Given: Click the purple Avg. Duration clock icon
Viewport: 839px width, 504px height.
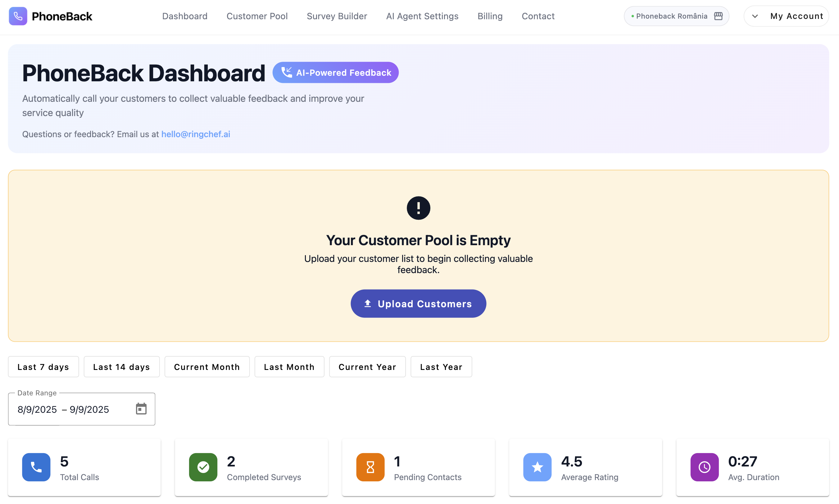Looking at the screenshot, I should [x=705, y=467].
